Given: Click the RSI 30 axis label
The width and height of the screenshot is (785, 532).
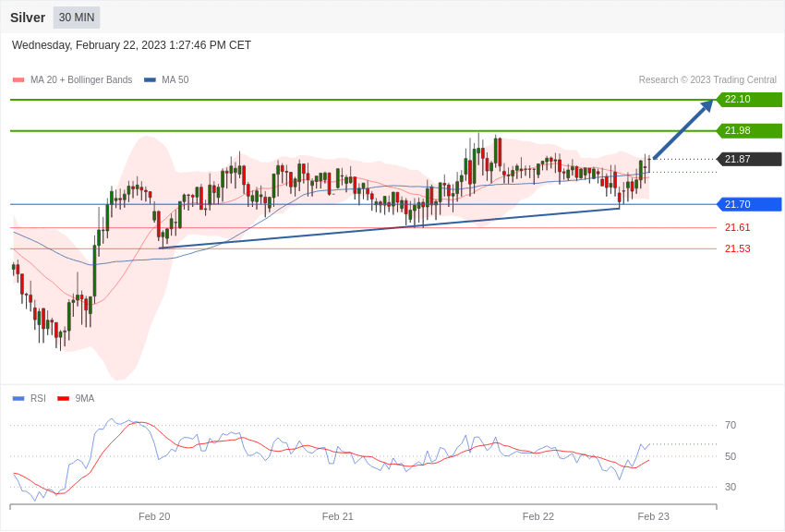Looking at the screenshot, I should coord(731,487).
